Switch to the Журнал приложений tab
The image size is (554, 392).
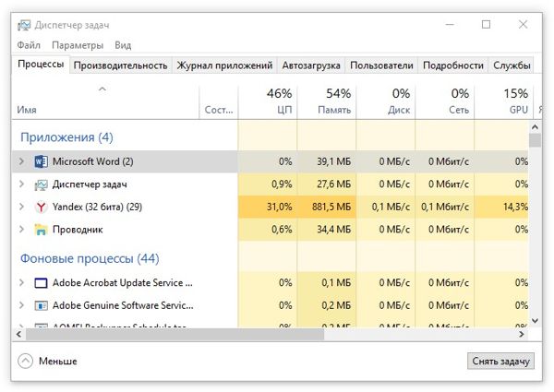coord(224,65)
